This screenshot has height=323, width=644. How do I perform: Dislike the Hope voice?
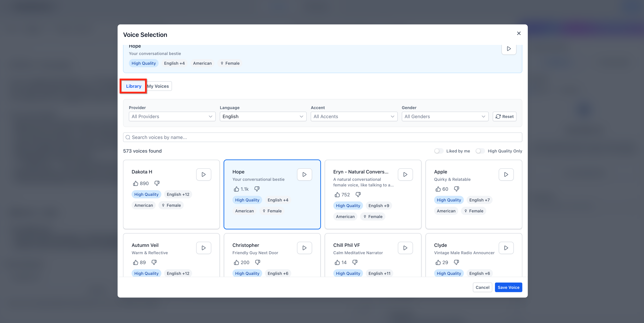257,189
